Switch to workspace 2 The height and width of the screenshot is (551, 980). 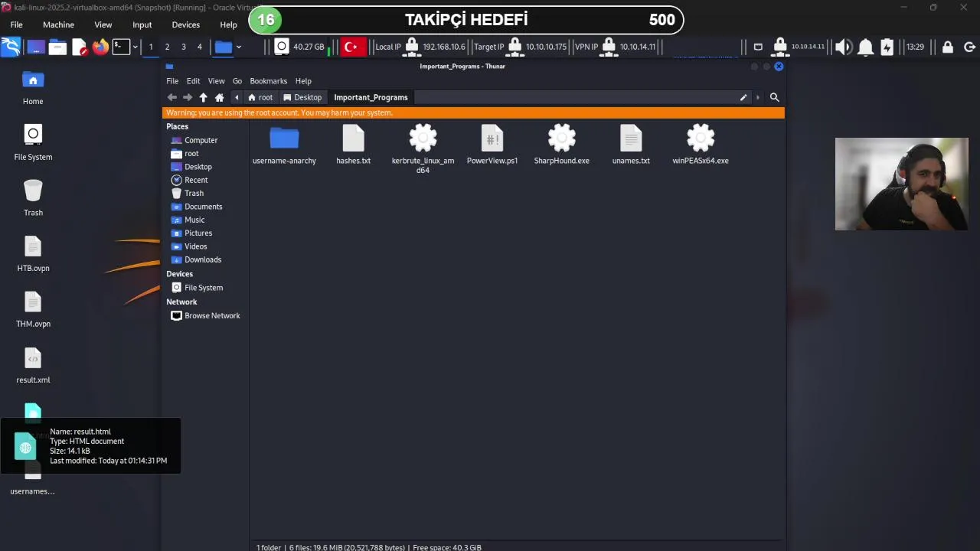click(167, 47)
